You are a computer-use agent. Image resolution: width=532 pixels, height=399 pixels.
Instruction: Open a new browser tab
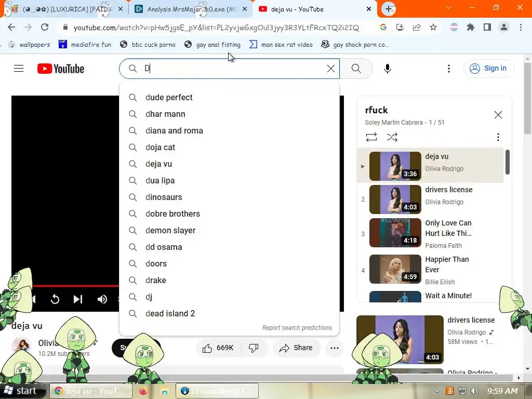tap(389, 9)
